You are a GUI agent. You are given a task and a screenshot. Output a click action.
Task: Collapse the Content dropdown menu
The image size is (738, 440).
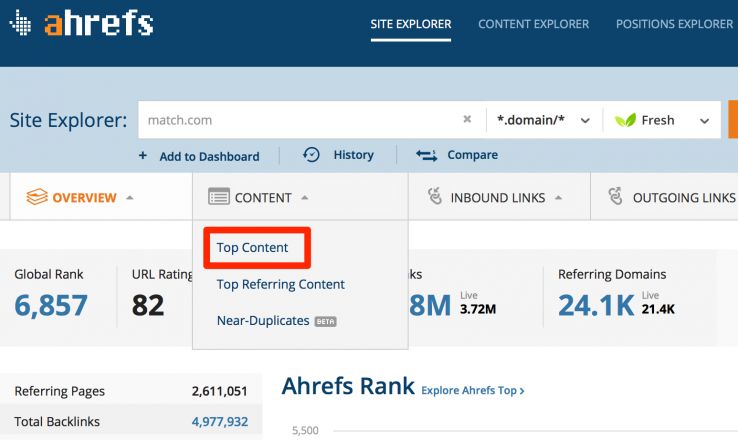click(263, 198)
